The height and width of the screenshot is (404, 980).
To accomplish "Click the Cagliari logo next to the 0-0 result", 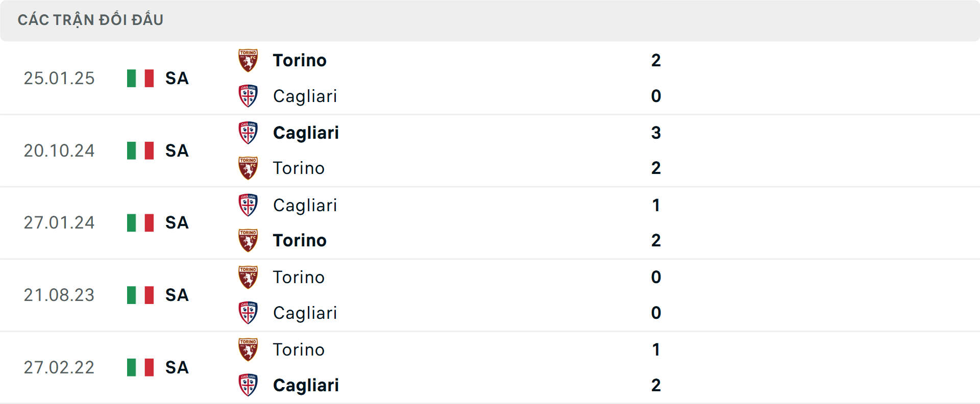I will 249,313.
